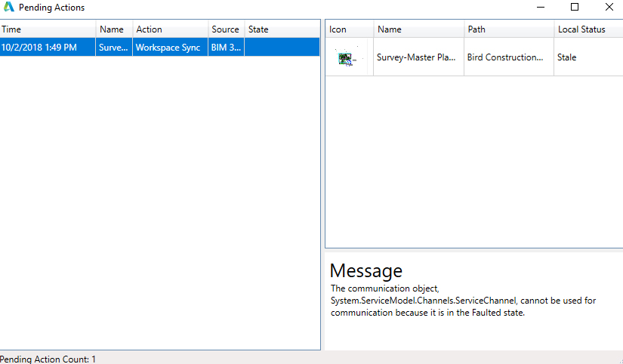Click the Pending Action Count status text
This screenshot has height=364, width=623.
pyautogui.click(x=48, y=359)
